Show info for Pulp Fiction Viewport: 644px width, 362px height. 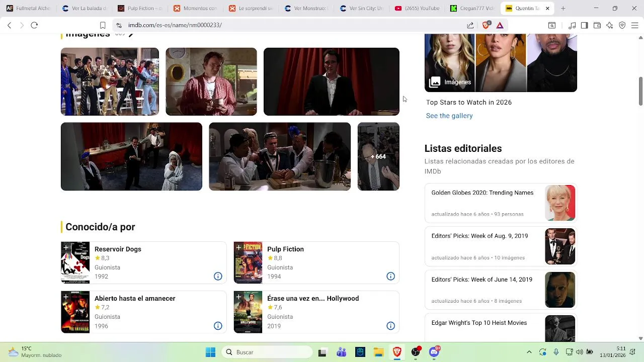coord(390,276)
